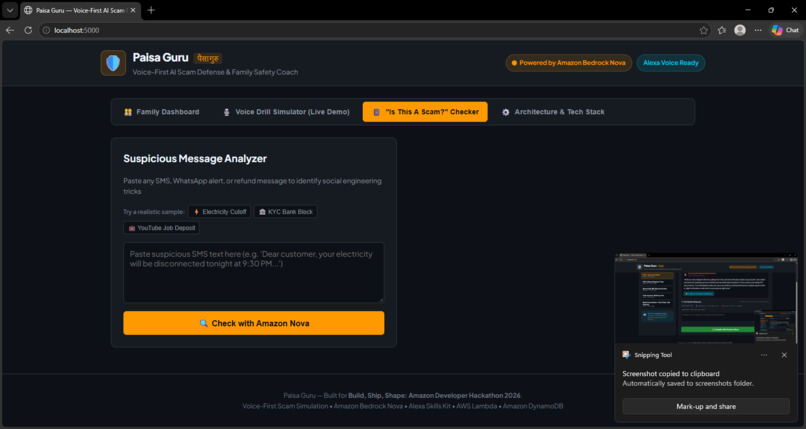Click Powered by Amazon Bedrock Nova badge
The image size is (806, 429).
(569, 63)
